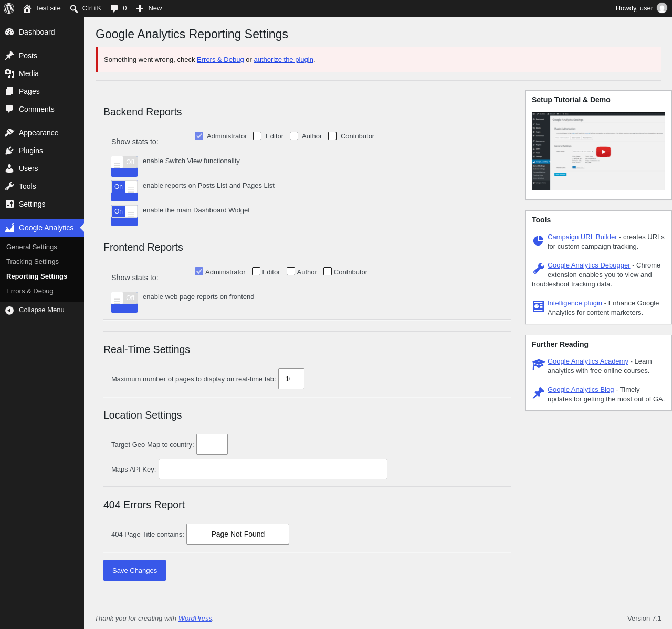This screenshot has height=629, width=672.
Task: Click the Analytics Debugger wrench icon
Action: 538,269
